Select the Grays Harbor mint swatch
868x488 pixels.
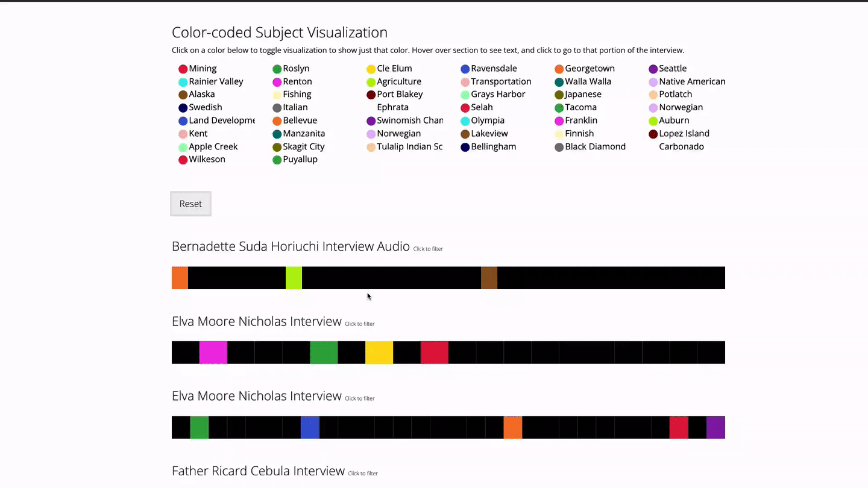pos(465,95)
